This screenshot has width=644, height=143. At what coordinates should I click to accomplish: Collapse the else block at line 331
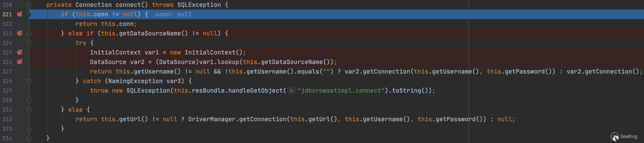click(29, 110)
